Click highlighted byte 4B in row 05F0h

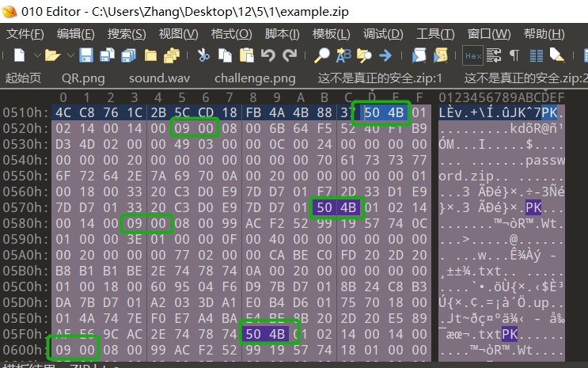pyautogui.click(x=277, y=334)
